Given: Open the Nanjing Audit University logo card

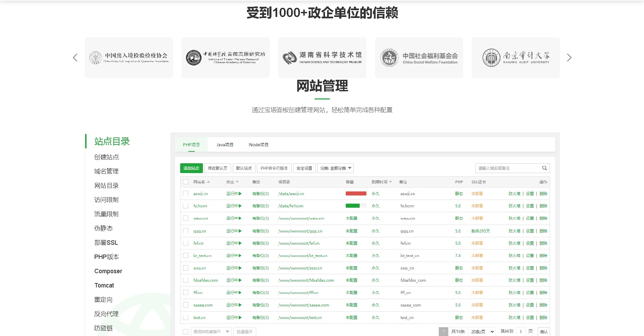Looking at the screenshot, I should pyautogui.click(x=516, y=58).
